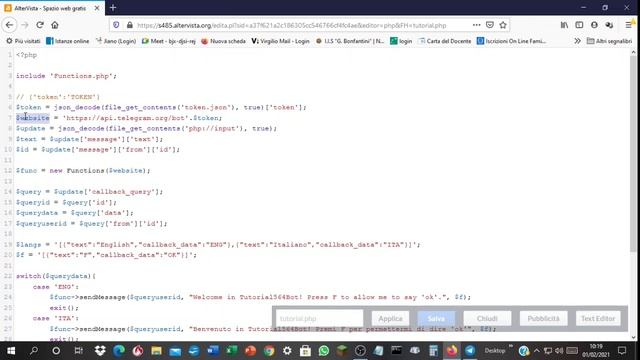Open Settings gear in taskbar
Image resolution: width=640 pixels, height=360 pixels.
(287, 351)
